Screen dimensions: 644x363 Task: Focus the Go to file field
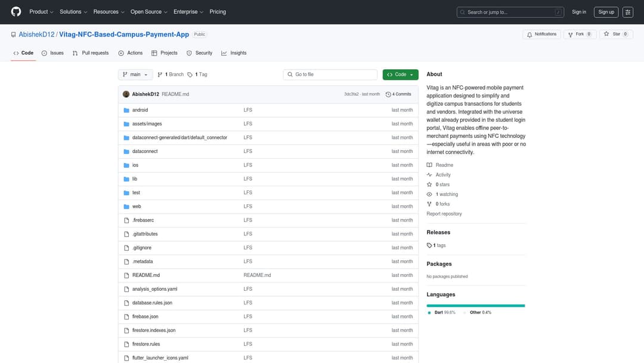click(x=330, y=75)
